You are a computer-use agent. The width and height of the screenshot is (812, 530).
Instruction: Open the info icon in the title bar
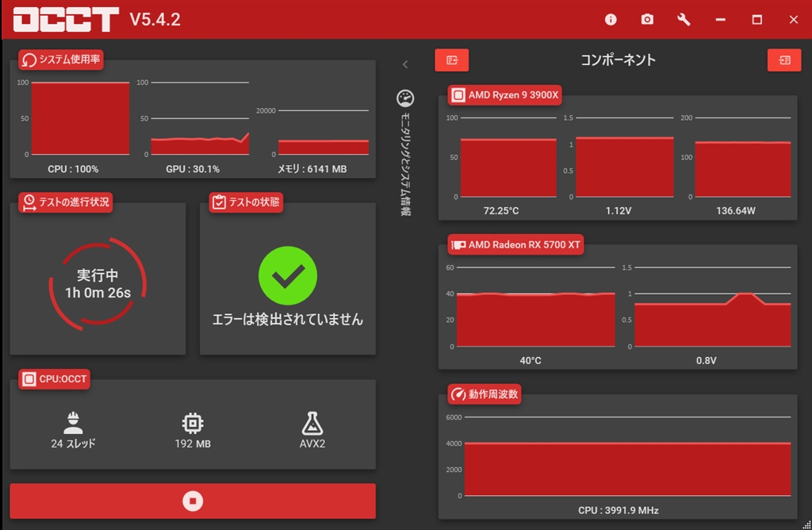click(x=610, y=19)
